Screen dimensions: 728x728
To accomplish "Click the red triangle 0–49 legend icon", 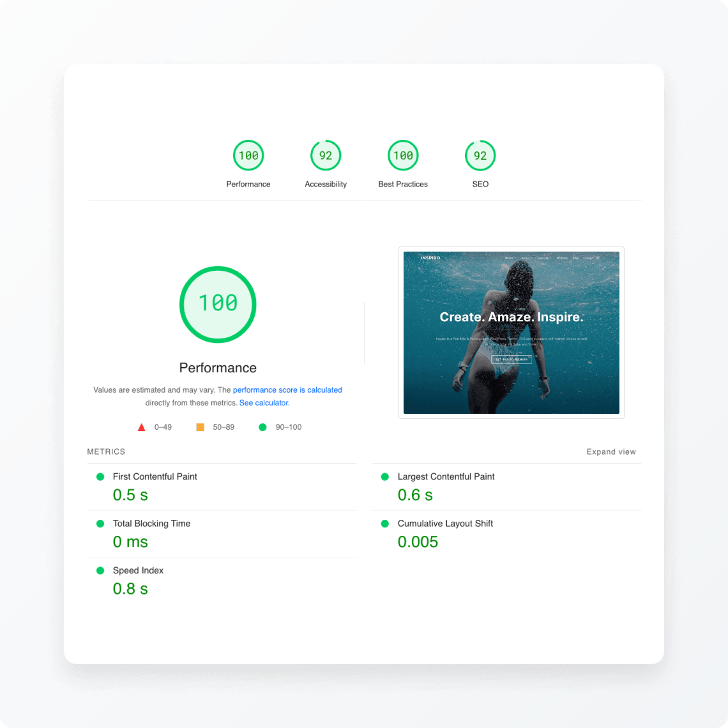I will click(142, 427).
